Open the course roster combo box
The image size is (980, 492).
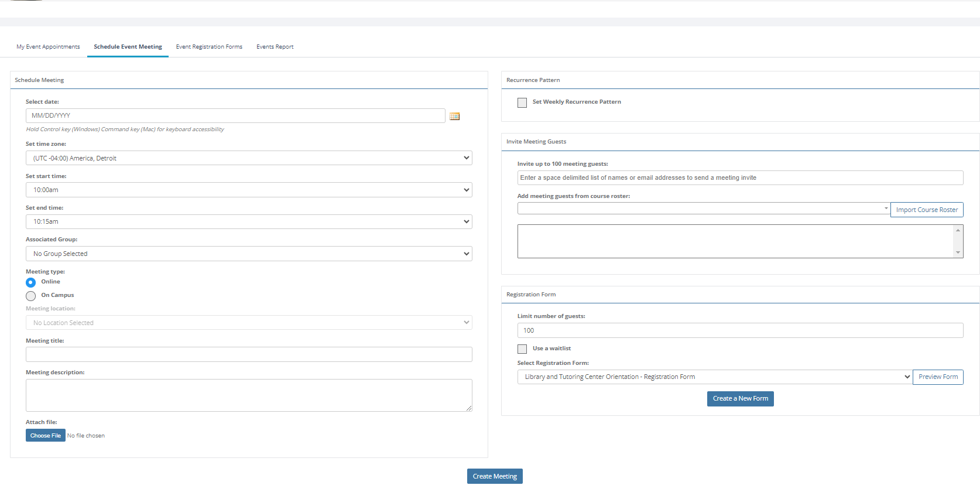point(703,209)
